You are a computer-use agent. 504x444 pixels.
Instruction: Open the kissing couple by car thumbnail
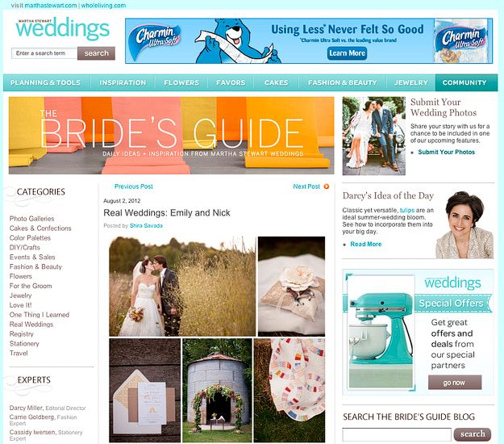click(374, 136)
